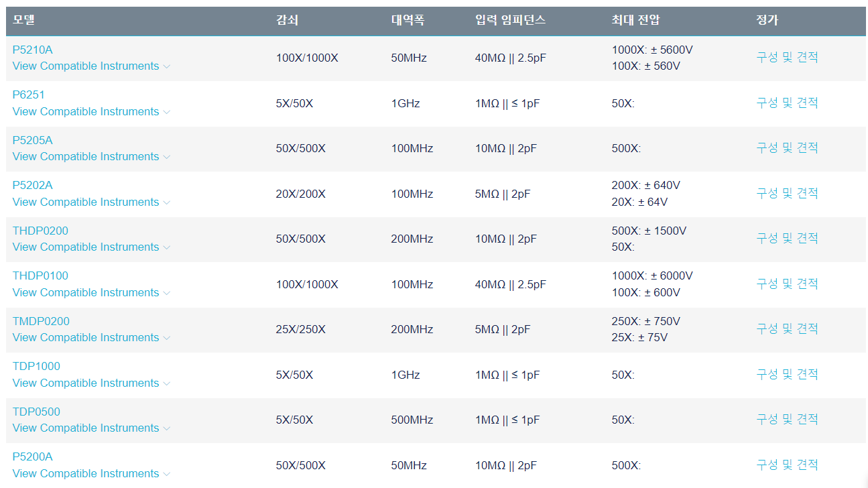Open the THDP0100 model link
Screen dimensions: 868x488
pyautogui.click(x=40, y=276)
